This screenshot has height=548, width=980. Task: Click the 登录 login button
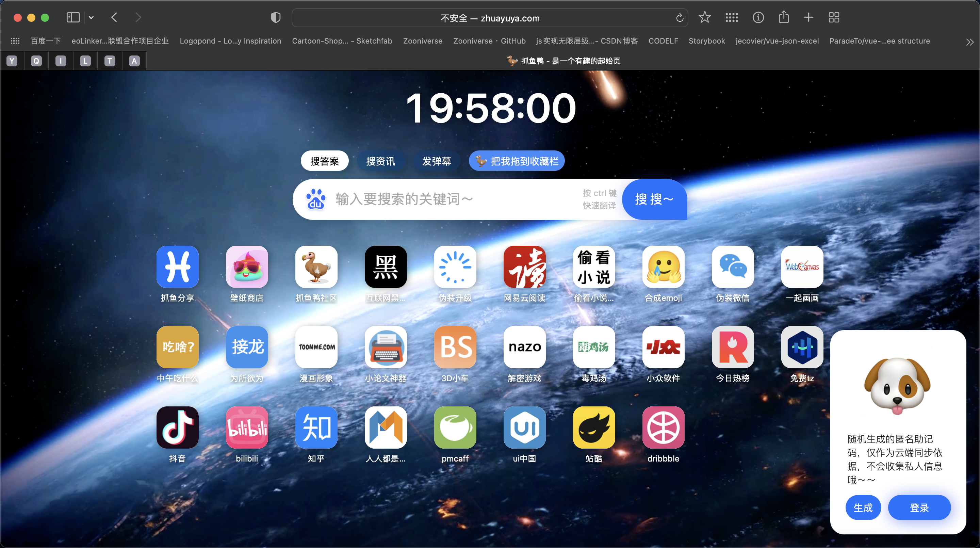(x=919, y=507)
